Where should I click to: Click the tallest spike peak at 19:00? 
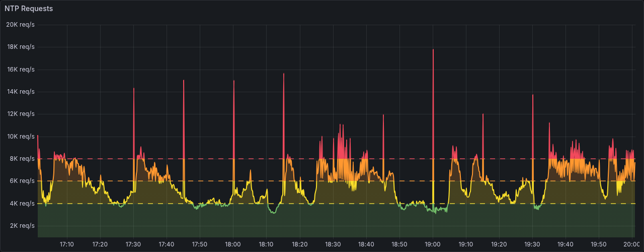tap(433, 50)
